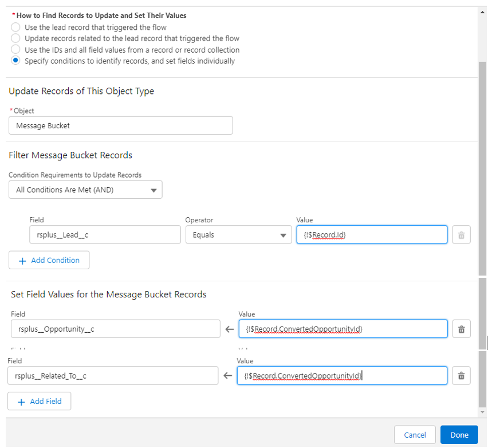This screenshot has height=448, width=488.
Task: Click Done to save the element
Action: 459,435
